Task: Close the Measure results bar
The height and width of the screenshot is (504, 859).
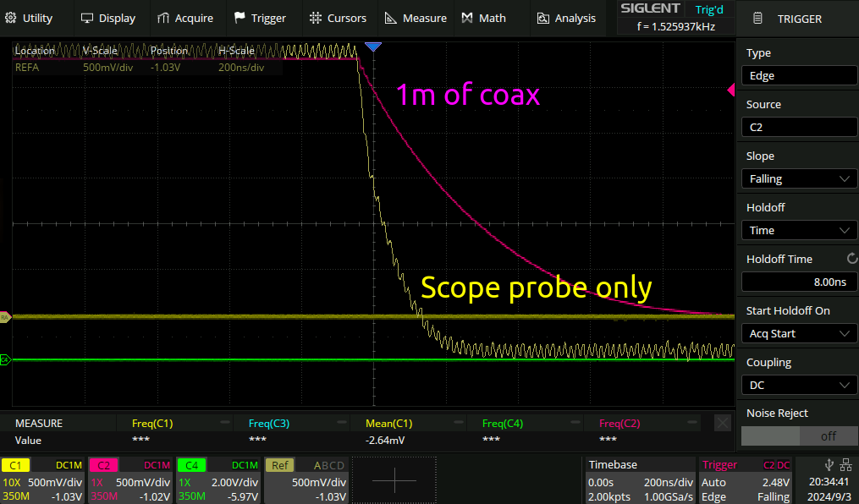Action: [722, 423]
